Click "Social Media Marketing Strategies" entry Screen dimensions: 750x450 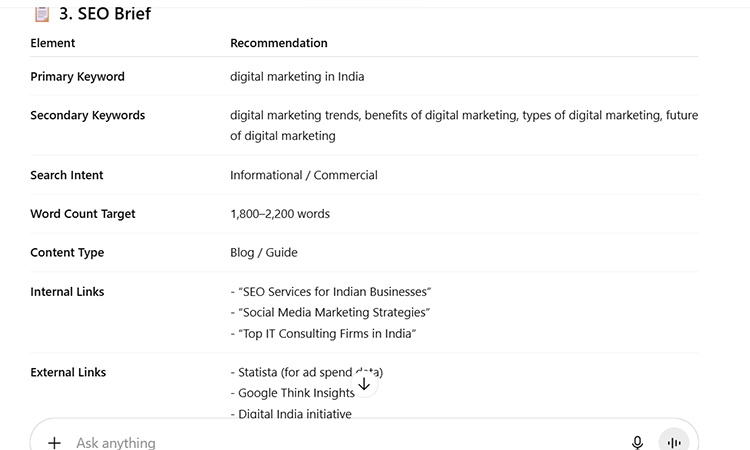coord(334,313)
